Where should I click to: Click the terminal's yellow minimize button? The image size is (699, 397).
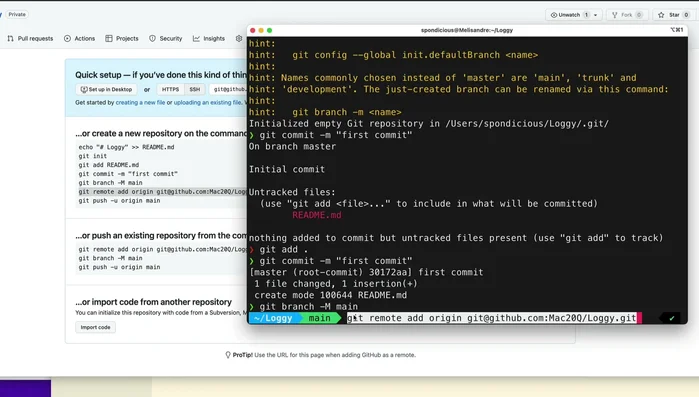[261, 30]
